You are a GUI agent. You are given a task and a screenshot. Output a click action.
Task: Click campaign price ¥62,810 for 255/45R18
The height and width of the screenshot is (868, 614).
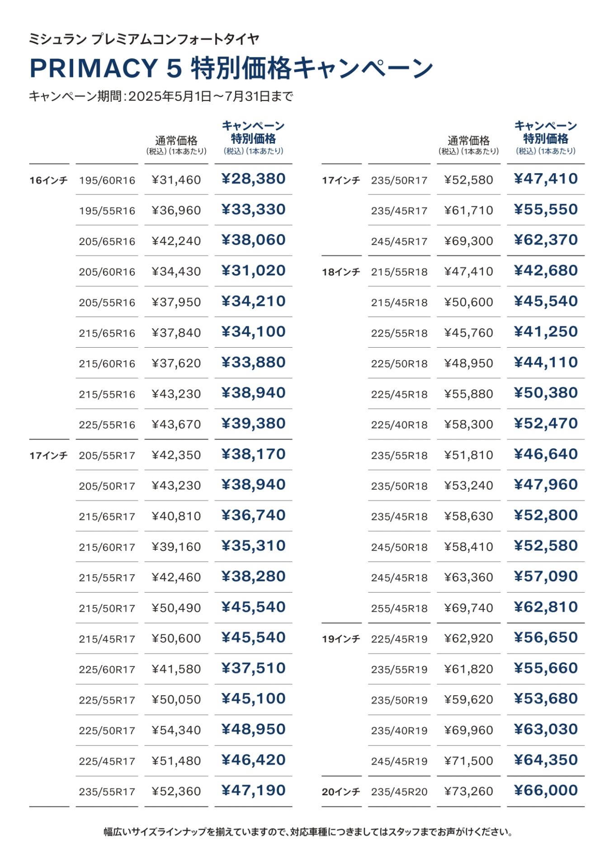(546, 607)
